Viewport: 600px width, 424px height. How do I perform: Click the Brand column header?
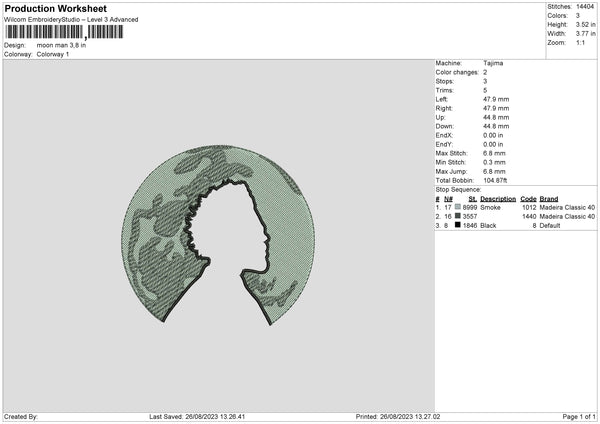point(549,198)
